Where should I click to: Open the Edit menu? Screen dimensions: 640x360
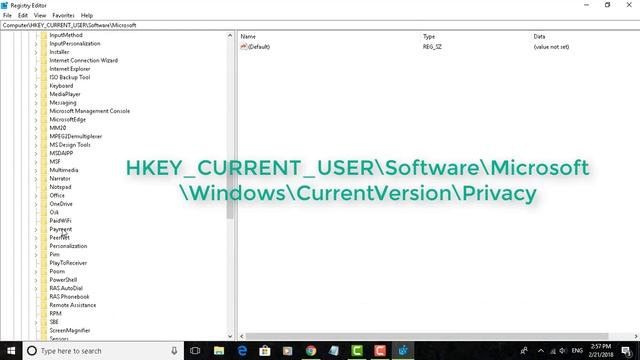click(23, 15)
